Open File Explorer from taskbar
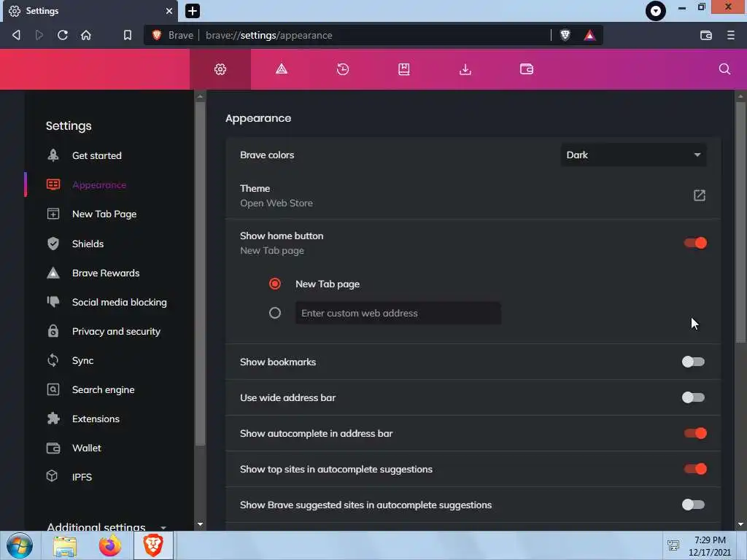The width and height of the screenshot is (747, 560). click(65, 545)
